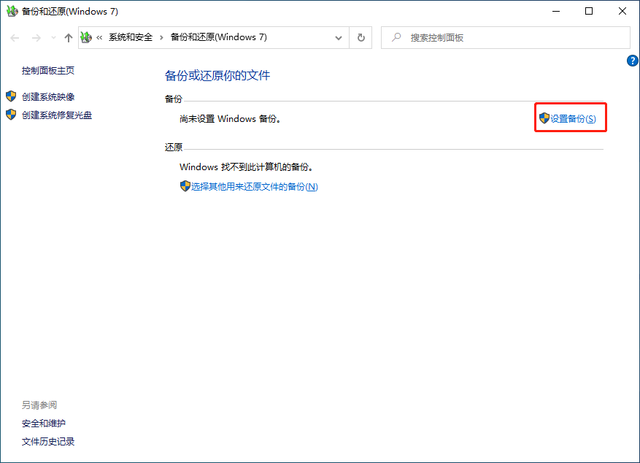Click the title bar window icon

pyautogui.click(x=12, y=11)
